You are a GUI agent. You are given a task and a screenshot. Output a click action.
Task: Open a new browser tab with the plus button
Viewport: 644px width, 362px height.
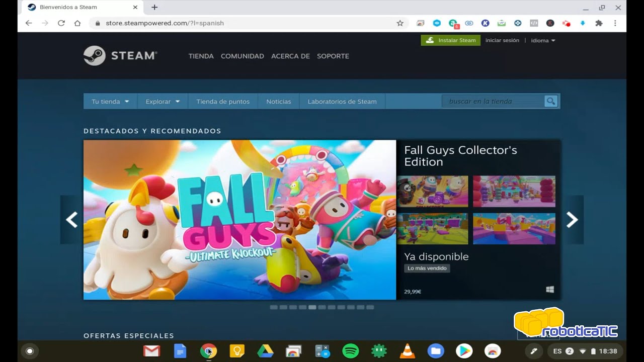tap(154, 7)
